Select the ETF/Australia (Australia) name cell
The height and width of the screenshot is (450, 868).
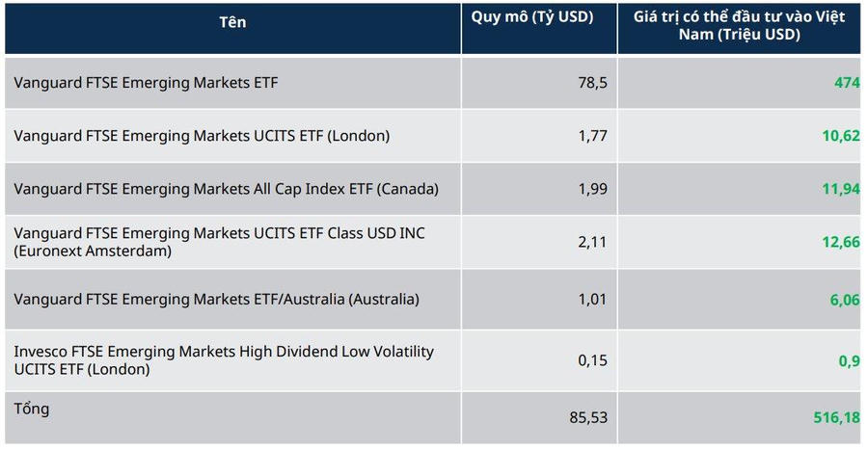(x=216, y=299)
